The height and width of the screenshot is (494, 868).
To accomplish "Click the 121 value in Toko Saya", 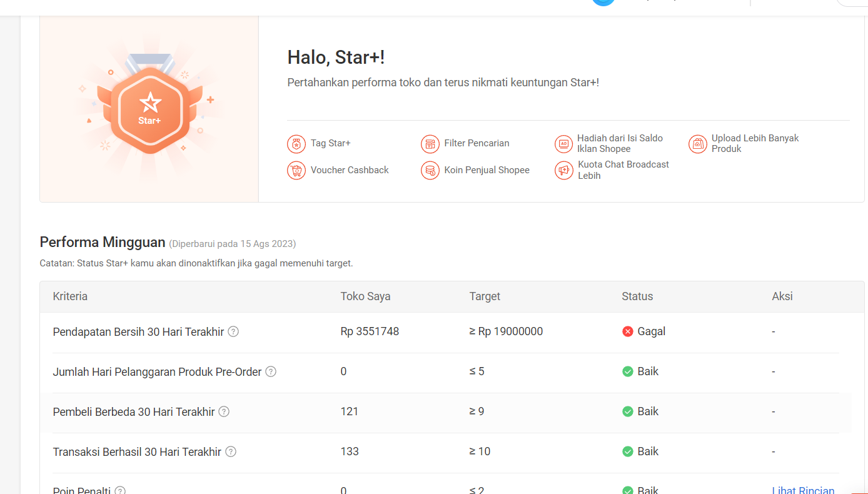I will pyautogui.click(x=350, y=411).
